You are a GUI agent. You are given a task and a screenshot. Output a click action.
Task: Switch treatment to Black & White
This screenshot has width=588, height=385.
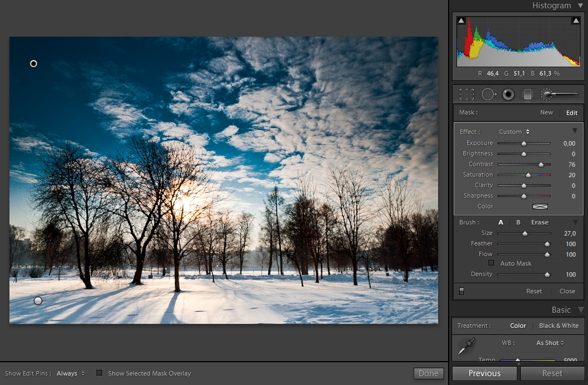point(558,326)
